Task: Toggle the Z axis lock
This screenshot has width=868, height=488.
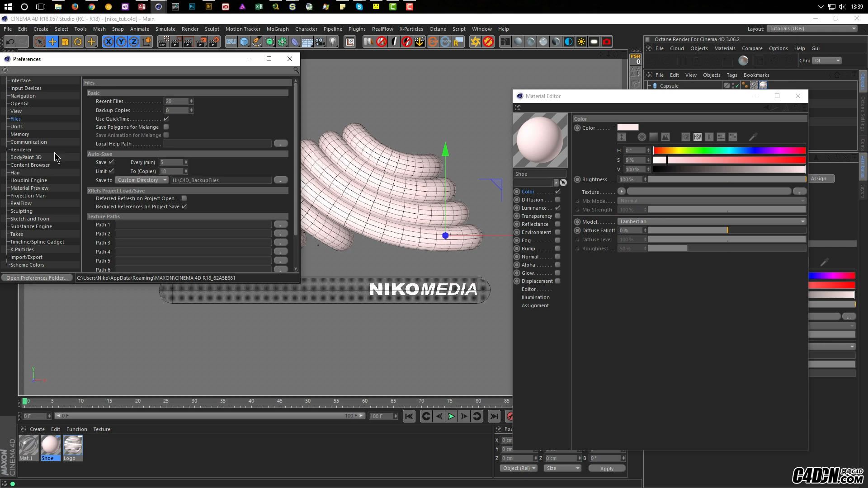Action: 134,42
